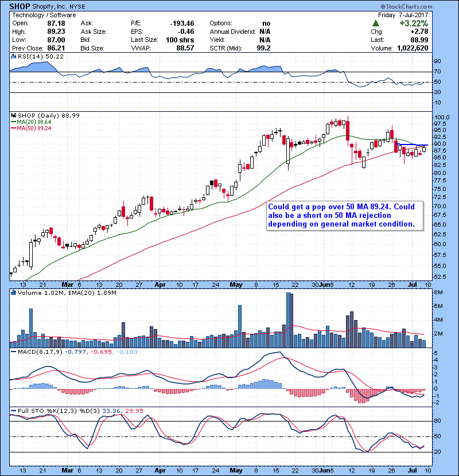The height and width of the screenshot is (476, 459).
Task: Select the MA(50) 89.24 legend entry
Action: (31, 128)
